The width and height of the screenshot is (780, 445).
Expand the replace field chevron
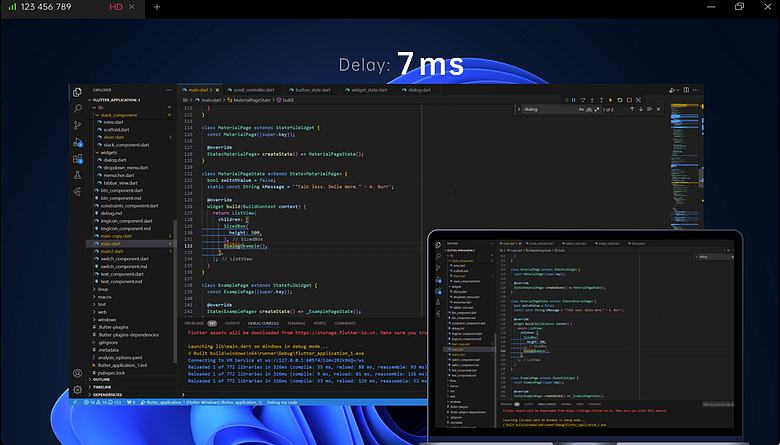coord(519,109)
